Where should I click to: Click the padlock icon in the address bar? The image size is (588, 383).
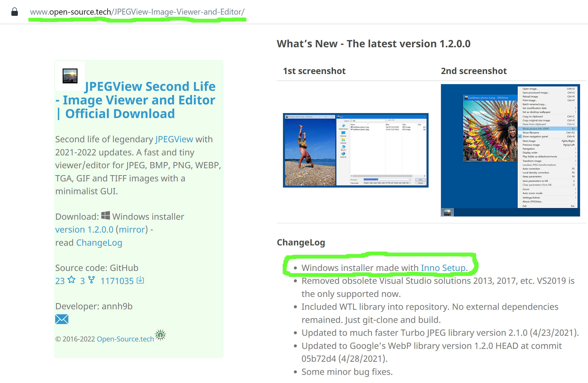[15, 12]
